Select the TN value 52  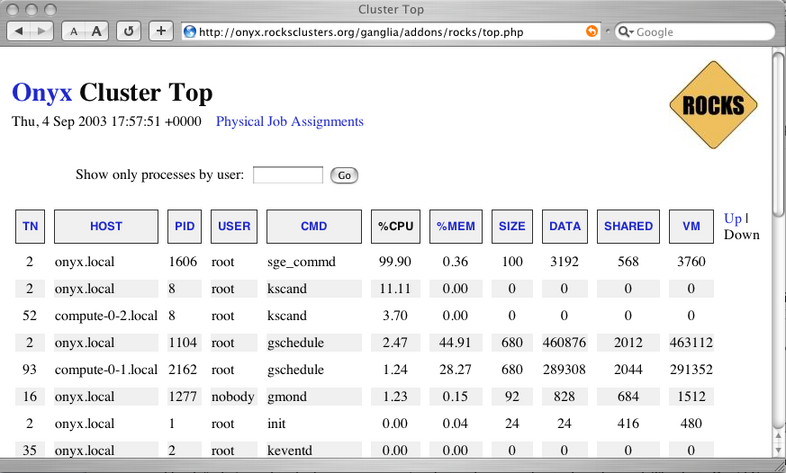pyautogui.click(x=30, y=316)
